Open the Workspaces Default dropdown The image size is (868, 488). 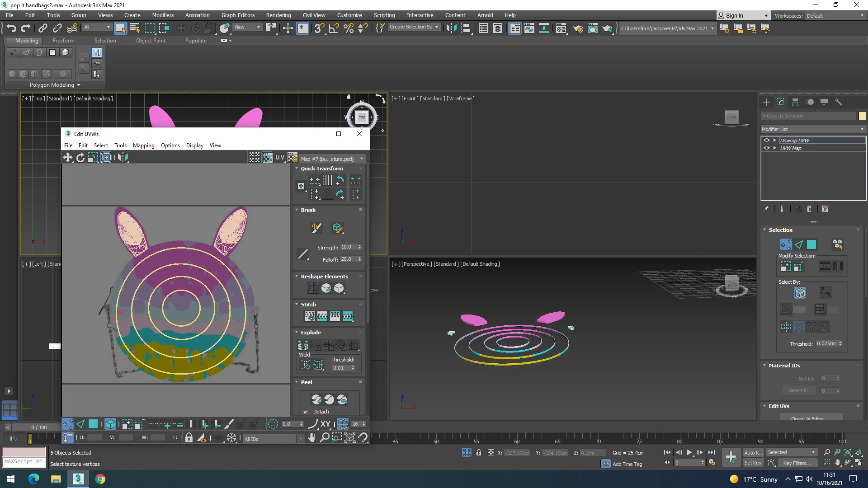[x=835, y=16]
